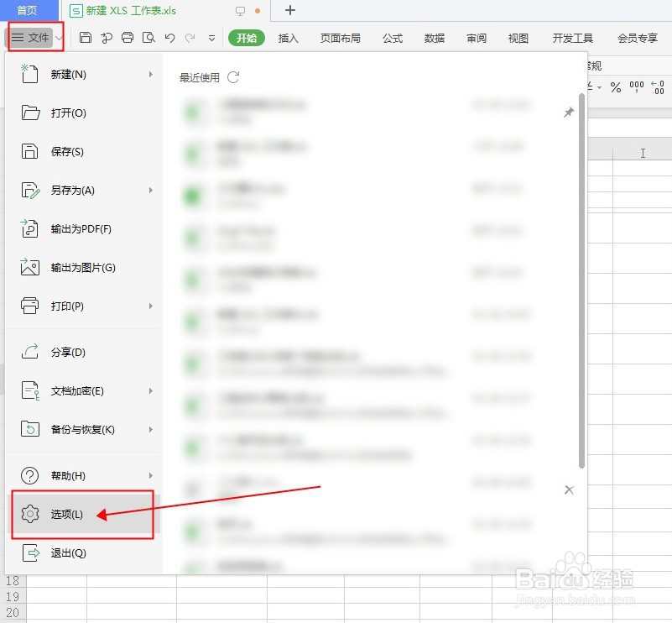Expand the quick access toolbar dropdown
Screen dimensions: 672x623
pyautogui.click(x=211, y=38)
